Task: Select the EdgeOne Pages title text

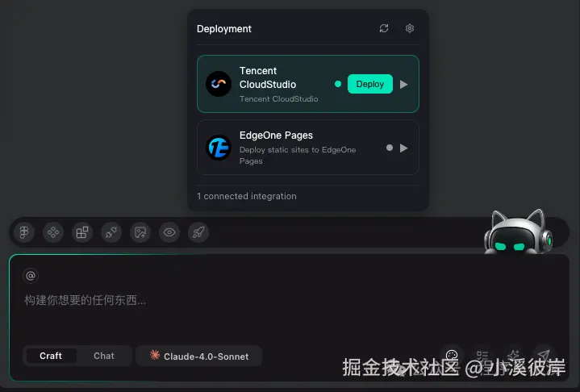Action: click(x=276, y=136)
